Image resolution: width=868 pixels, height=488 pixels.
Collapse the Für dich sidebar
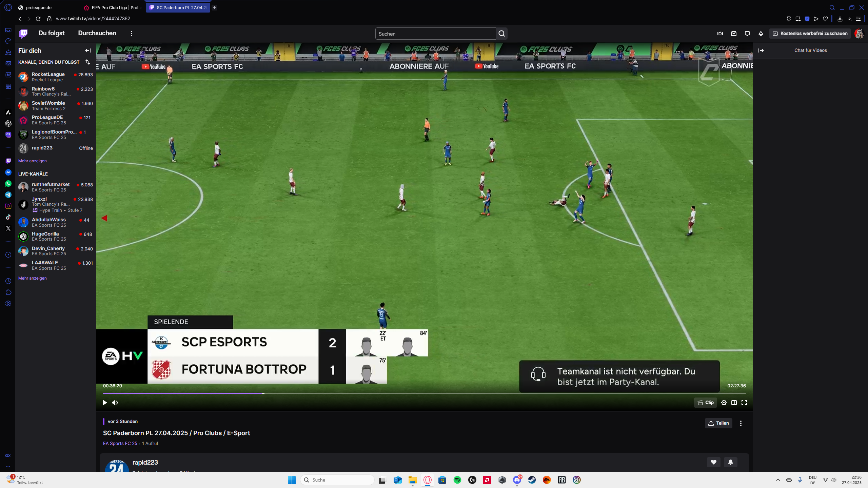coord(88,50)
